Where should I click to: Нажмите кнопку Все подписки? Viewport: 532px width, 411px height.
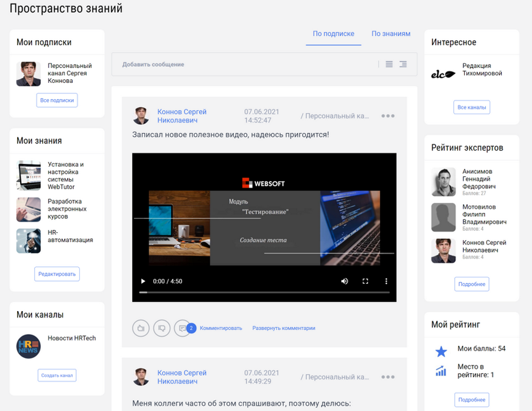pyautogui.click(x=57, y=100)
